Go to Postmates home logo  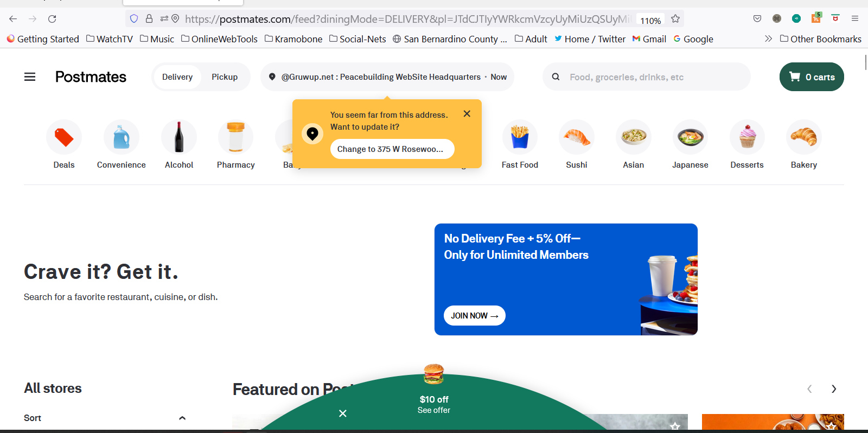point(91,77)
